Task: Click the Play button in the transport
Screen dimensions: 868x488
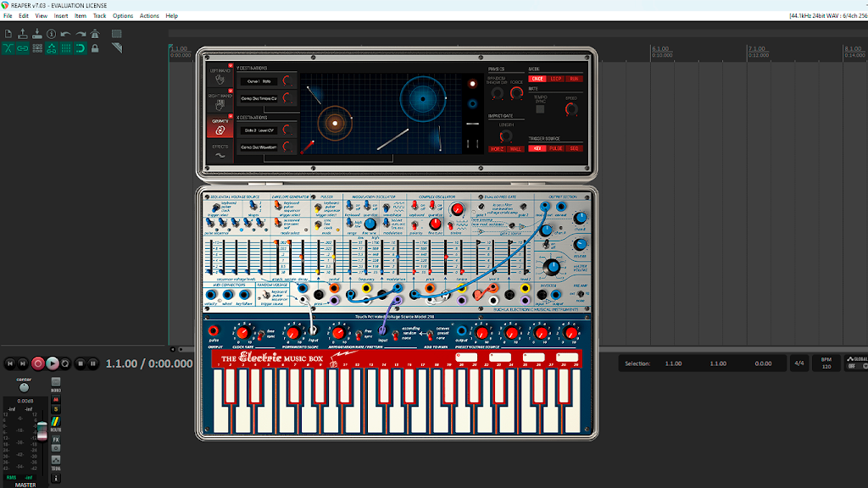Action: (52, 363)
